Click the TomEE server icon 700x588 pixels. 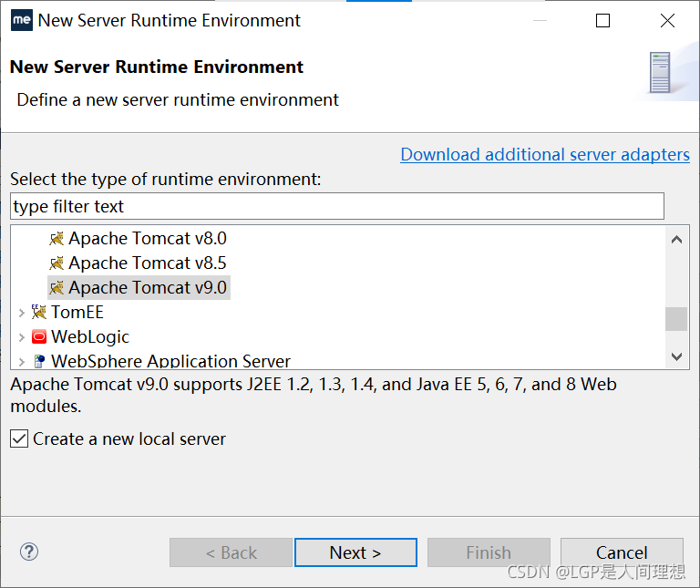(39, 312)
